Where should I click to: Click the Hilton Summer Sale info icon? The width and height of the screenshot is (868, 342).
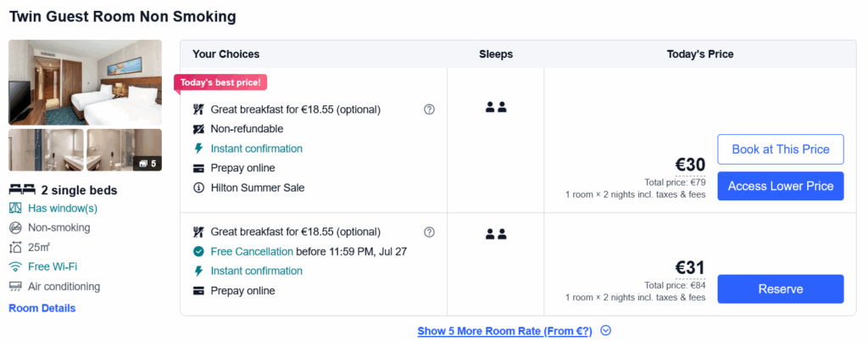point(198,188)
